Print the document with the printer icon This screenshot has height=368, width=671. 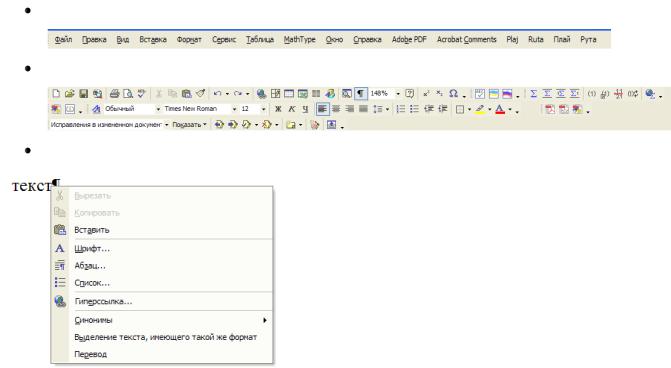click(x=114, y=93)
